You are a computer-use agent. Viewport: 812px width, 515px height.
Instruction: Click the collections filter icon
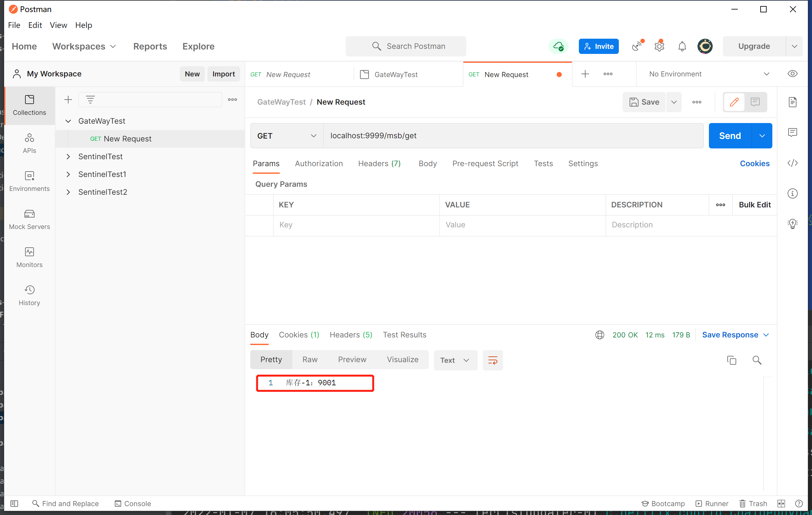pyautogui.click(x=90, y=100)
